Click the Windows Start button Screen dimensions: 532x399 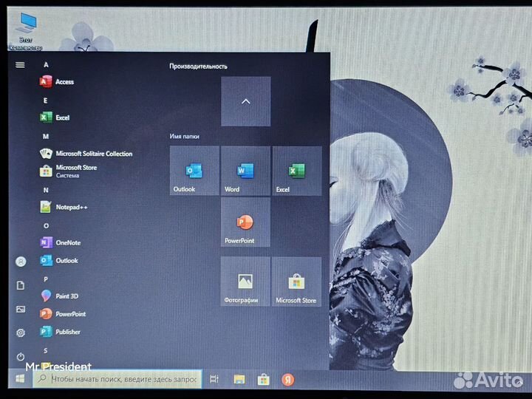point(20,378)
